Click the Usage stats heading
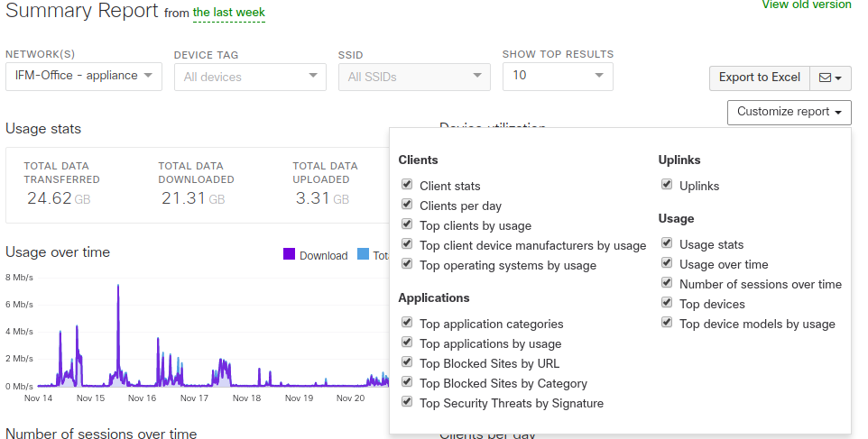The height and width of the screenshot is (439, 868). (x=43, y=129)
